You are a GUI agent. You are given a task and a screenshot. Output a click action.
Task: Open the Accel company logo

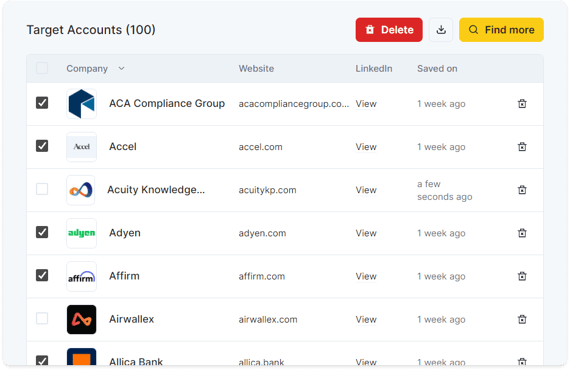[x=81, y=147]
